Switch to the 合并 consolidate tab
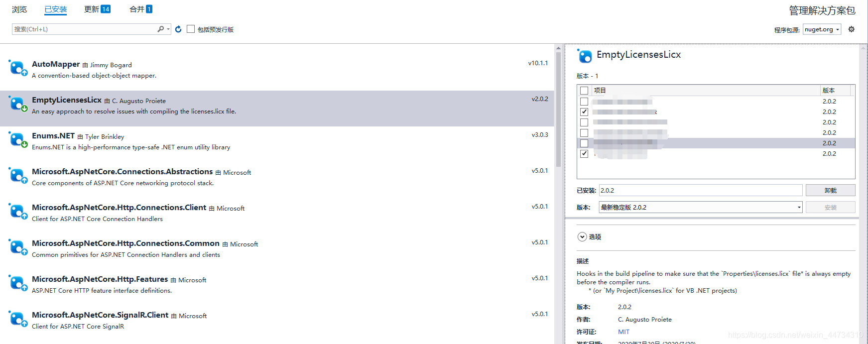This screenshot has width=868, height=344. [137, 9]
